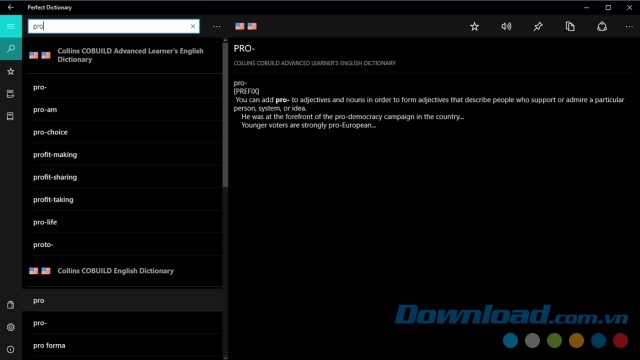Open the store bag sidebar icon
Image resolution: width=640 pixels, height=360 pixels.
coord(11,305)
